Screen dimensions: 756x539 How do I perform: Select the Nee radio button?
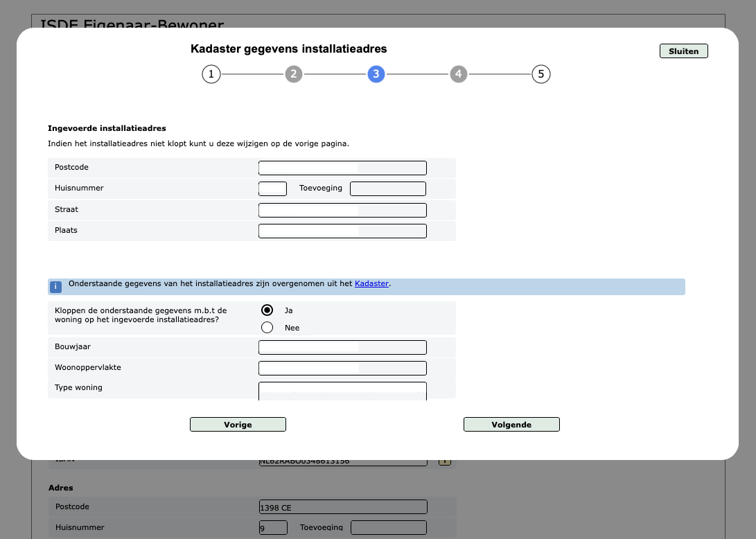[x=267, y=327]
